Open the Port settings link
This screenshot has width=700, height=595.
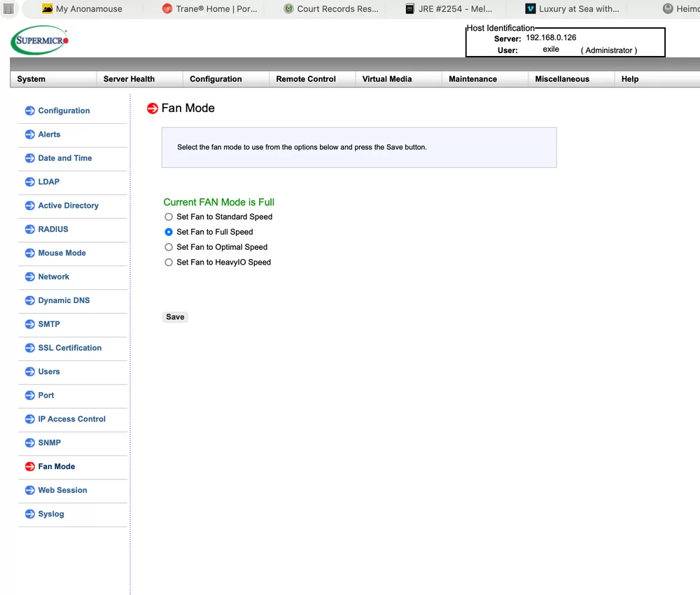(x=46, y=395)
